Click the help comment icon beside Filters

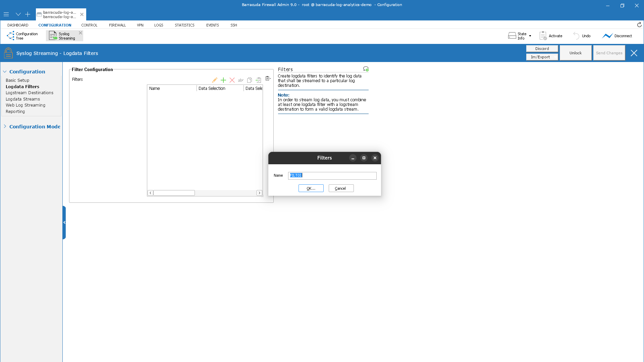pos(366,69)
